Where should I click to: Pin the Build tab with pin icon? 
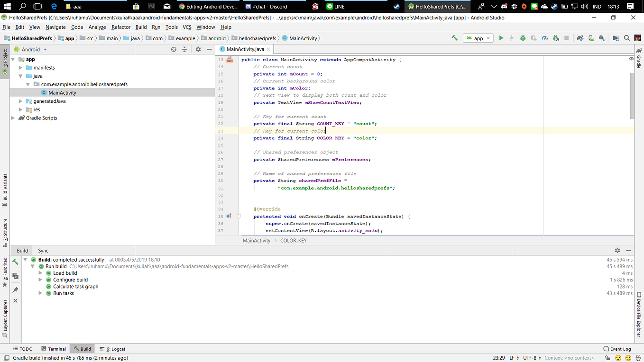tap(15, 290)
